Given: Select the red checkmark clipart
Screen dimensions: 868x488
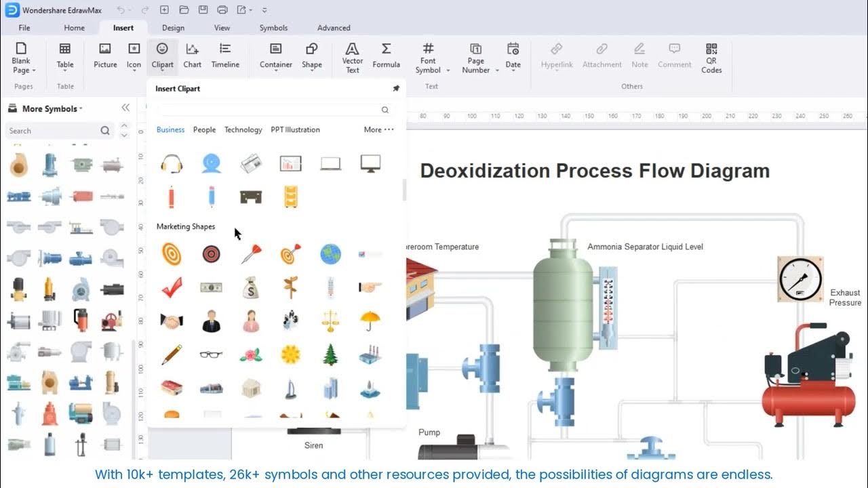Looking at the screenshot, I should point(172,287).
